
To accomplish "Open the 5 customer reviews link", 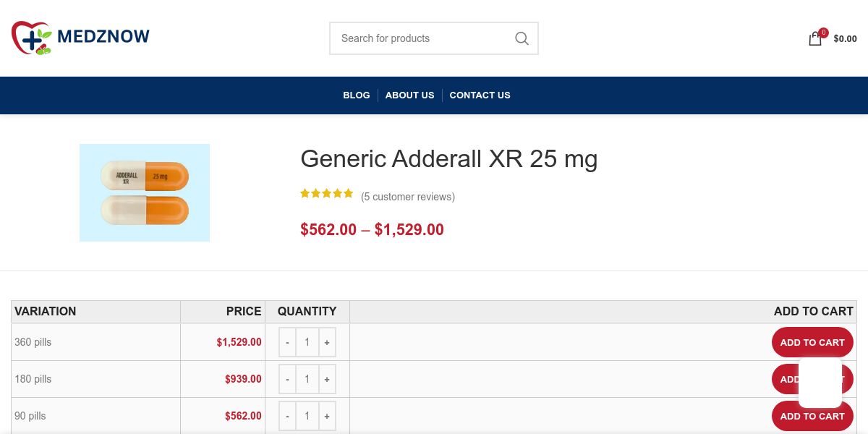I will [408, 197].
